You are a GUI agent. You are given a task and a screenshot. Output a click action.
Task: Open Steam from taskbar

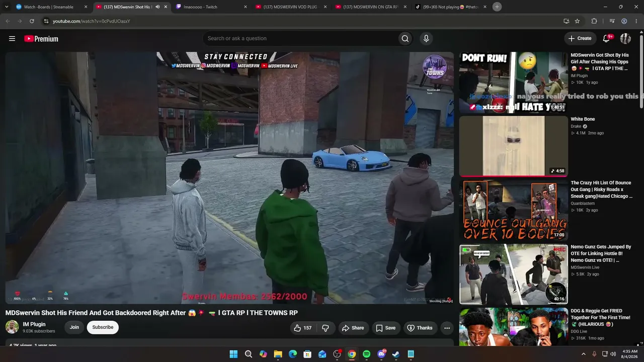click(x=396, y=354)
